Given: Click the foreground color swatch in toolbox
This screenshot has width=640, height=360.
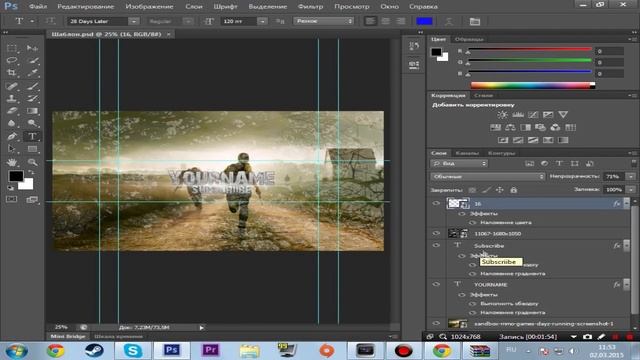Looking at the screenshot, I should [16, 176].
